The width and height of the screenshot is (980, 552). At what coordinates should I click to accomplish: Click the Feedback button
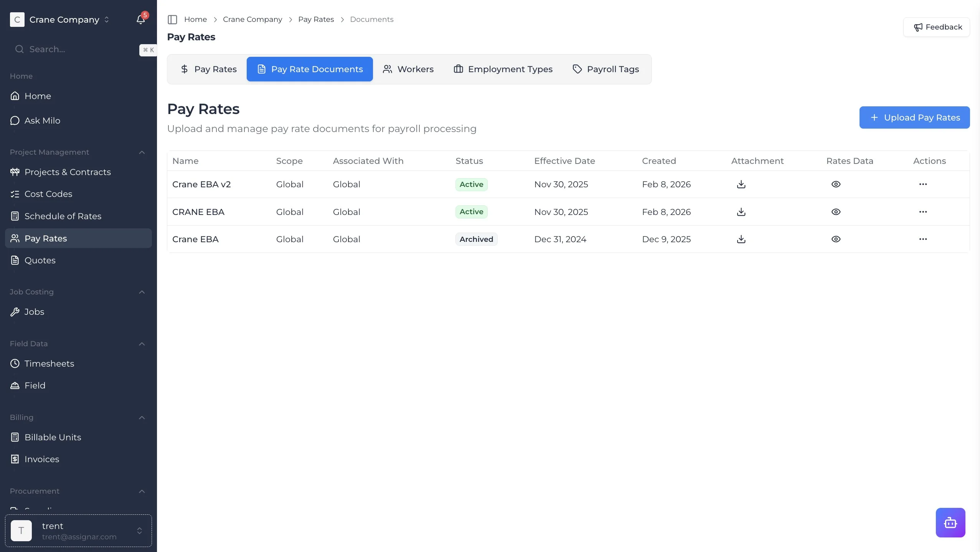(x=936, y=27)
